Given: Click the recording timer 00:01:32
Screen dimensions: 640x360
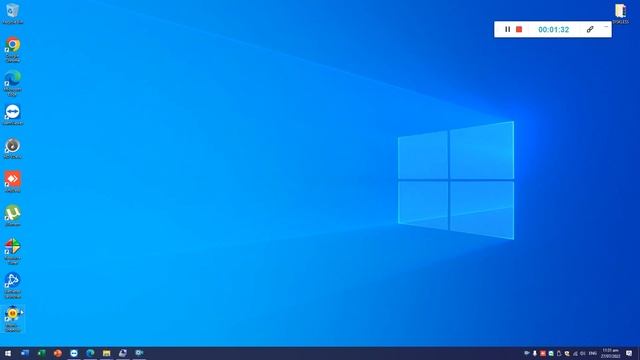Looking at the screenshot, I should (553, 29).
